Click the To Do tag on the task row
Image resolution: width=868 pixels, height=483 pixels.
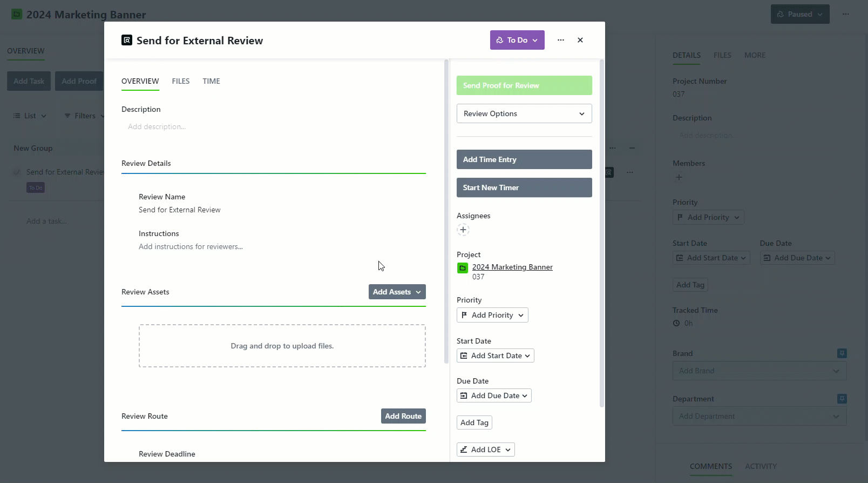(36, 187)
